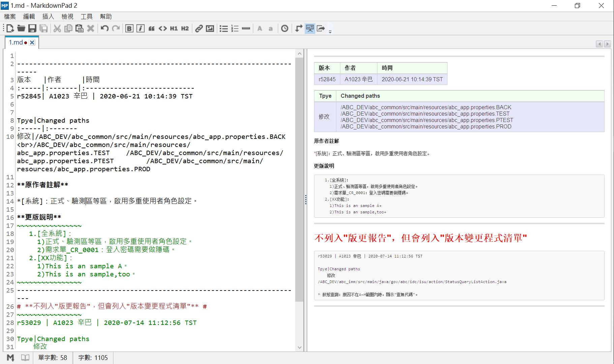Open the 檢視 menu

[67, 17]
